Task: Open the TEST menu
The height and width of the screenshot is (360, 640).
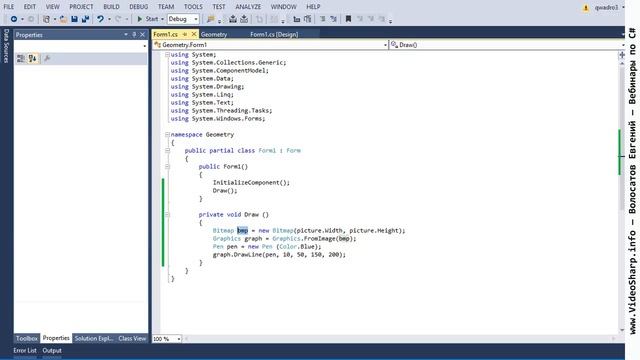Action: coord(219,7)
